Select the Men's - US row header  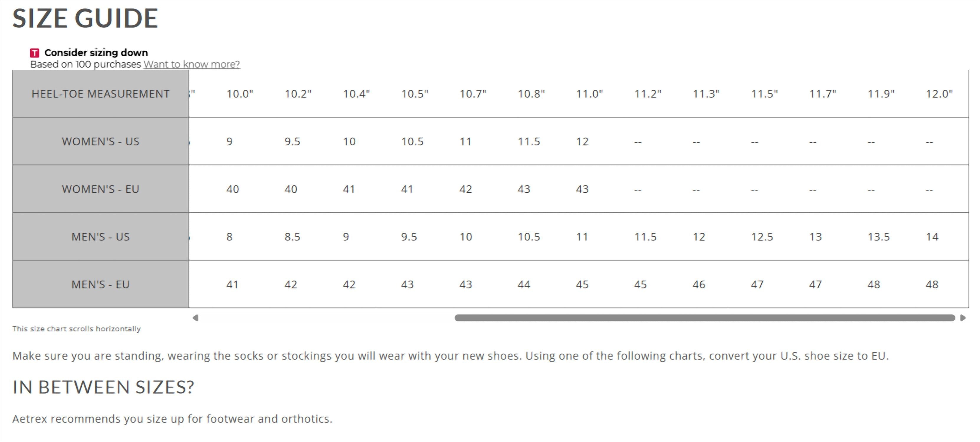click(x=101, y=237)
